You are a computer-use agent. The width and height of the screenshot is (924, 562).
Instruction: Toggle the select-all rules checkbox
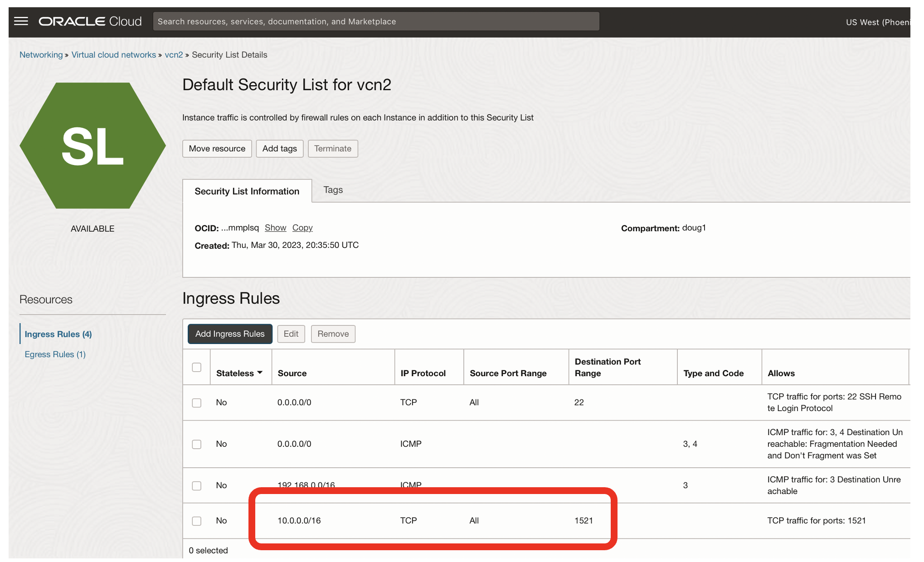click(x=196, y=367)
